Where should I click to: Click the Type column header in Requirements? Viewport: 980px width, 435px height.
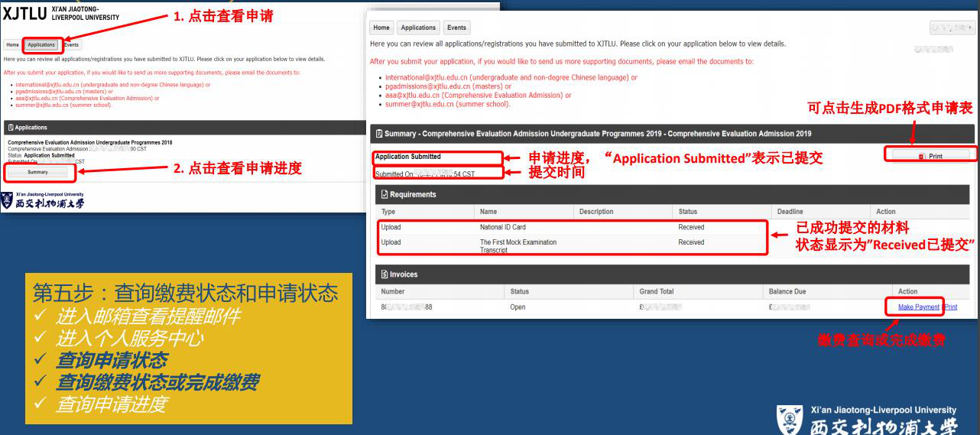click(x=388, y=212)
